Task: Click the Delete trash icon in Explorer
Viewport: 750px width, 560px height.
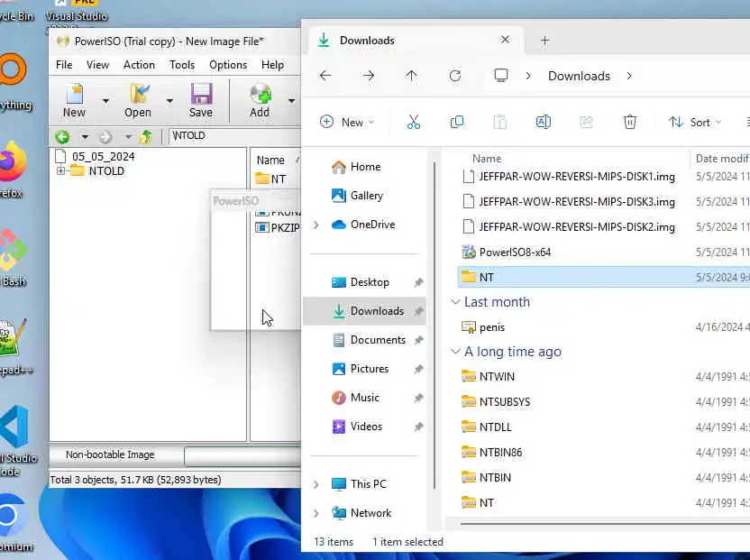Action: [630, 122]
